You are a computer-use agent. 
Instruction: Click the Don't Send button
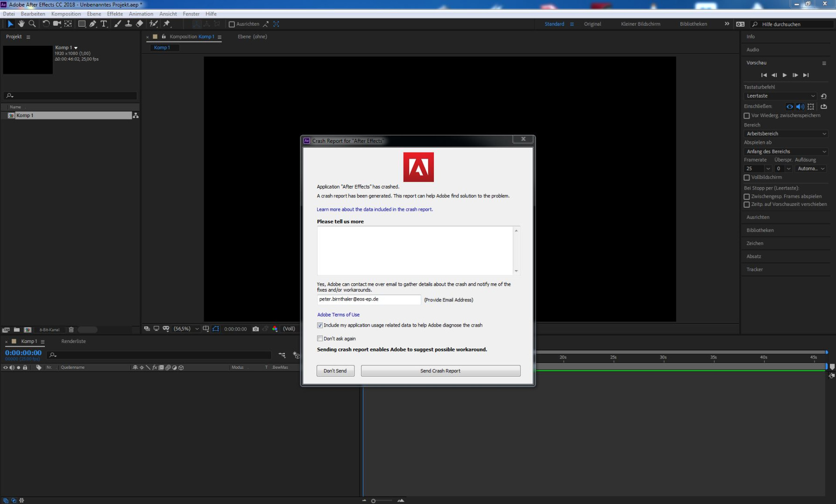335,371
